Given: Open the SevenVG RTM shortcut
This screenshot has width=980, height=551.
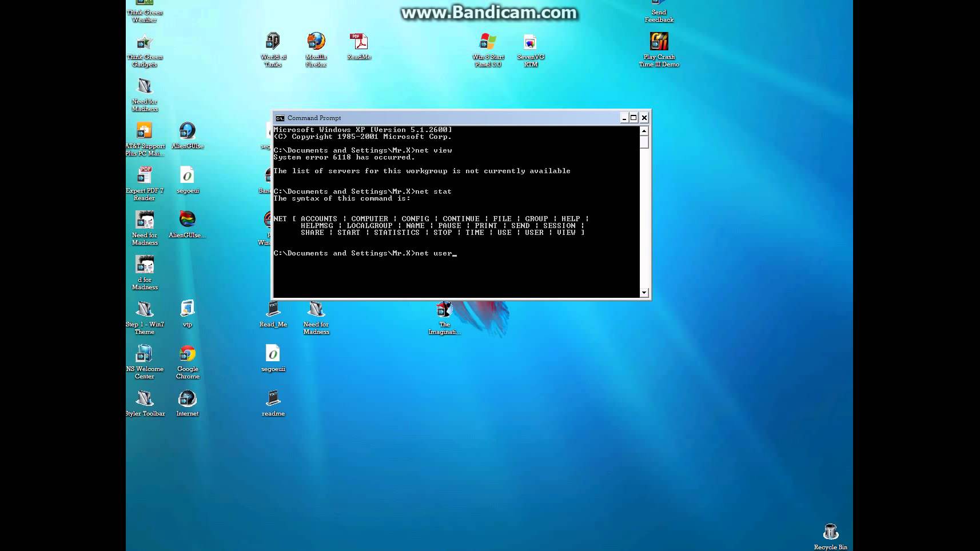Looking at the screenshot, I should click(529, 41).
